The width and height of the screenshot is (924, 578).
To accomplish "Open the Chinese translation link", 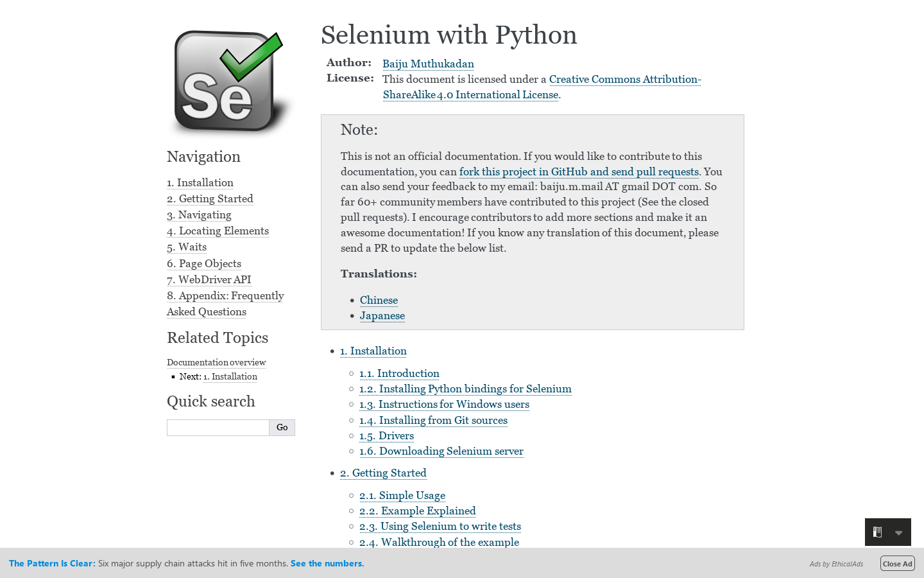I will (x=379, y=300).
